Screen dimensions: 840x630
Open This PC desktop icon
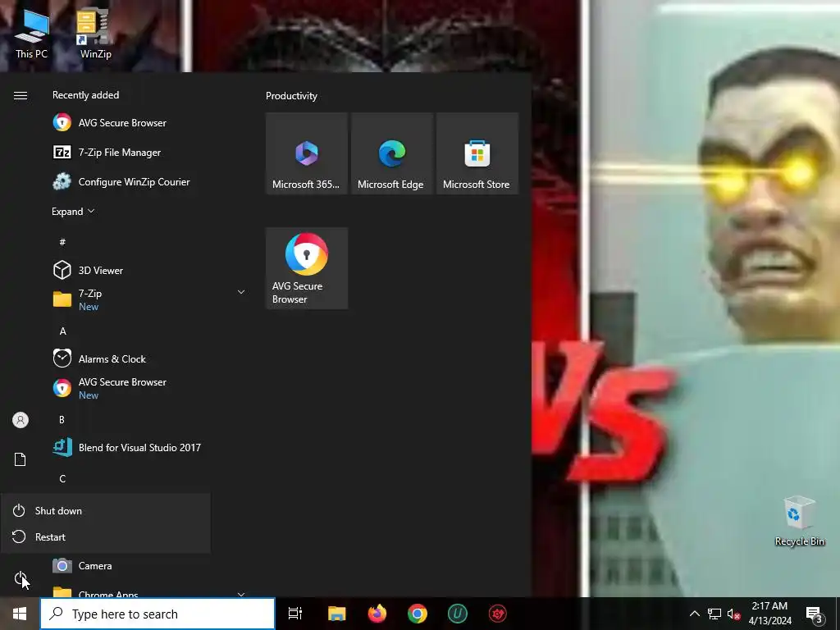click(x=32, y=34)
